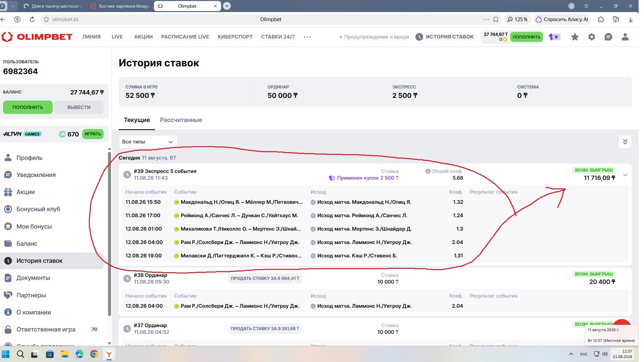
Task: Click the clock status icon of bet #38
Action: pos(127,279)
